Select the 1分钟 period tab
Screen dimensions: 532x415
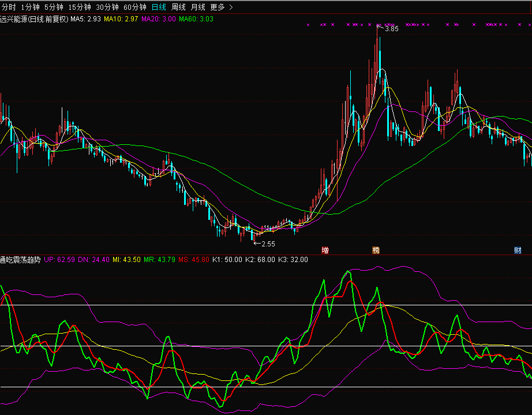30,7
